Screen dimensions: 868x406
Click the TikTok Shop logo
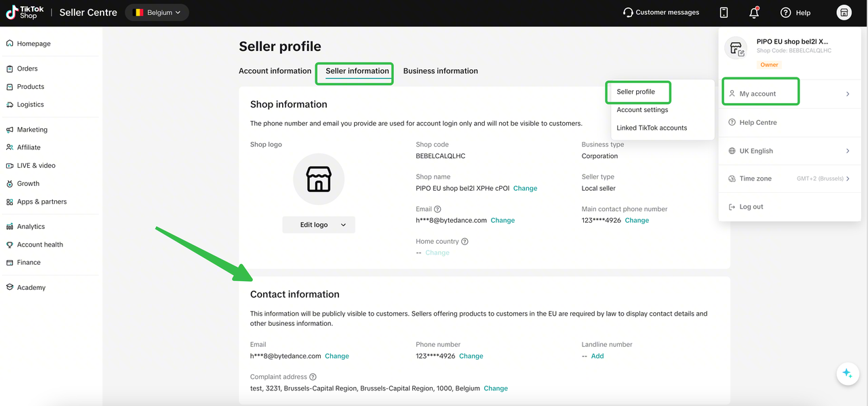25,12
